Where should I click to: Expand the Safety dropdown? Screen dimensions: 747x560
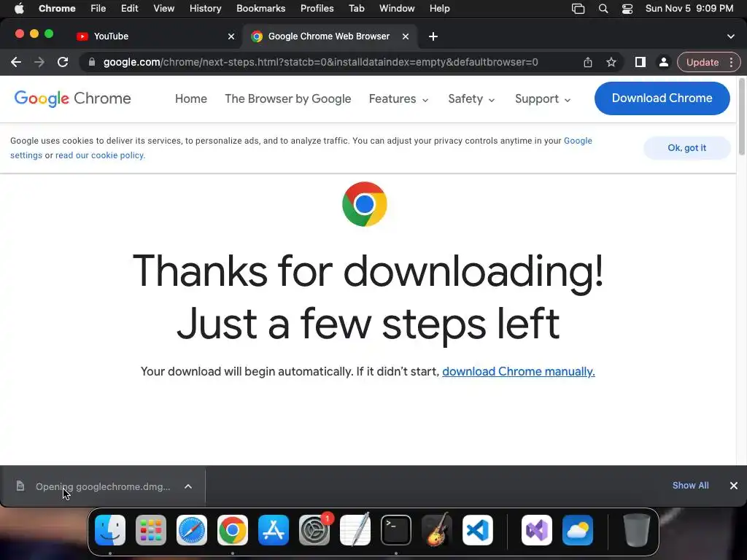(472, 98)
